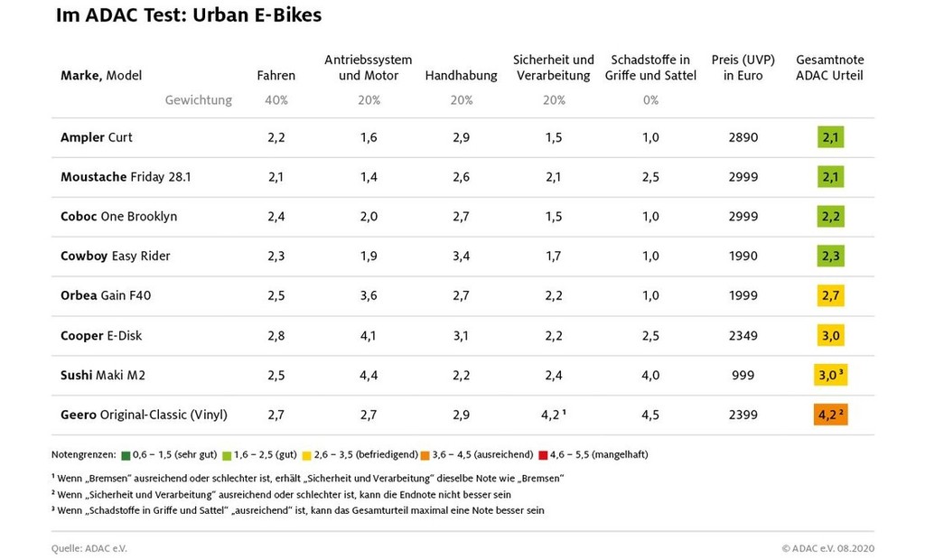Click the 'Quelle: ADAC e.V.' source text
This screenshot has height=560, width=925.
(89, 547)
